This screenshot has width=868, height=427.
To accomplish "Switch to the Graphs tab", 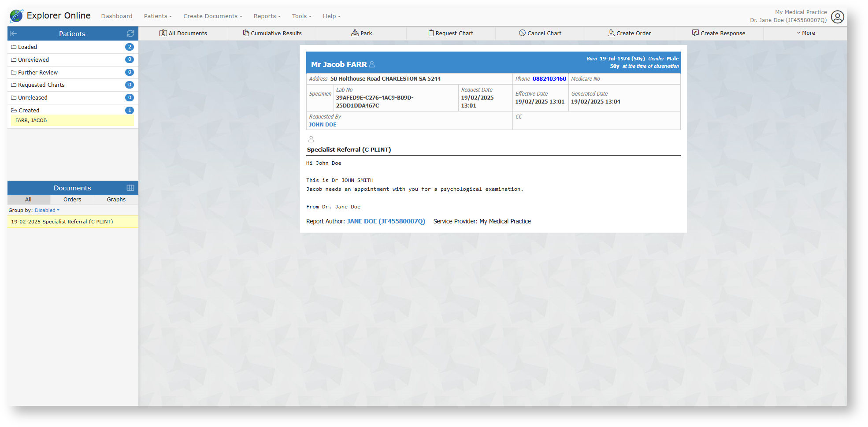I will (x=116, y=200).
